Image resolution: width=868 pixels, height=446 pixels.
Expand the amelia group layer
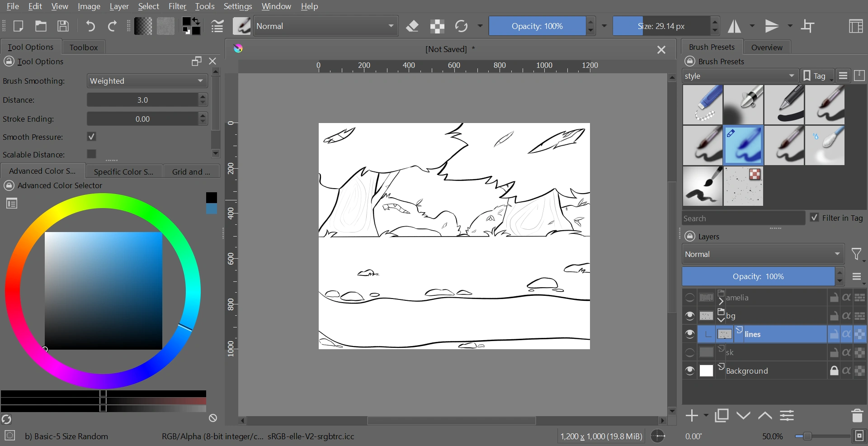[721, 302]
